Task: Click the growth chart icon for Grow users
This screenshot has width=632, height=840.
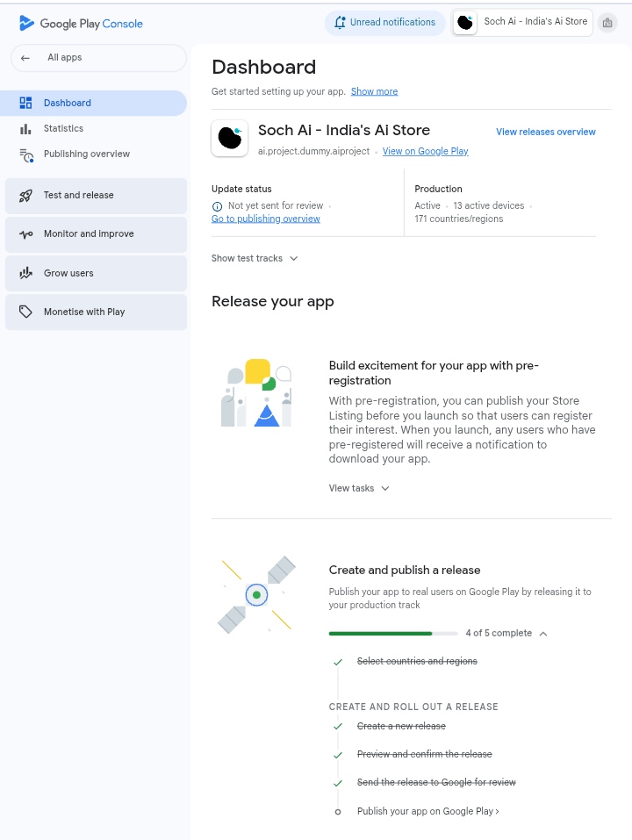Action: point(25,273)
